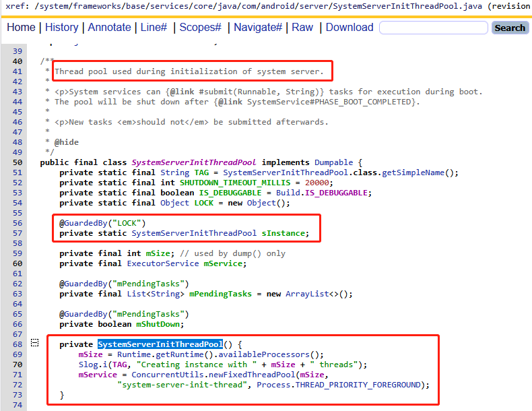The width and height of the screenshot is (532, 411).
Task: Click String type on line 51
Action: (174, 172)
